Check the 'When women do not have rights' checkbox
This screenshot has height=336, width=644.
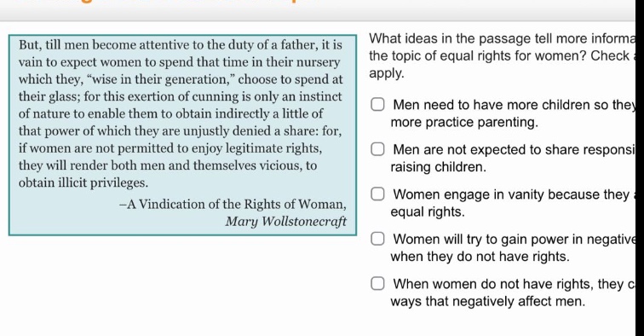click(377, 284)
